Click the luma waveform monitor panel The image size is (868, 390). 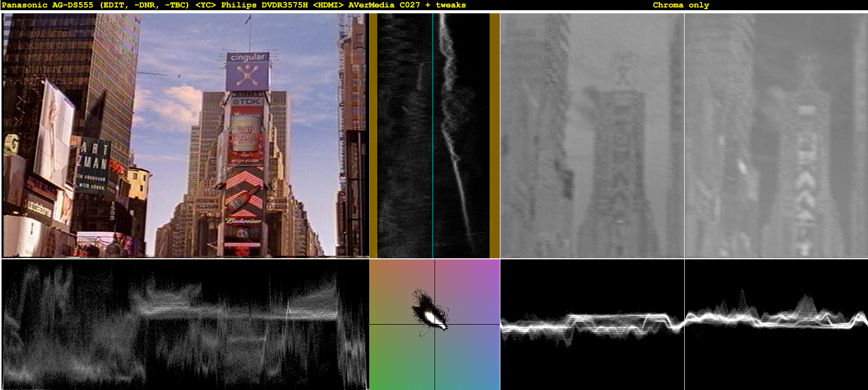pos(185,325)
